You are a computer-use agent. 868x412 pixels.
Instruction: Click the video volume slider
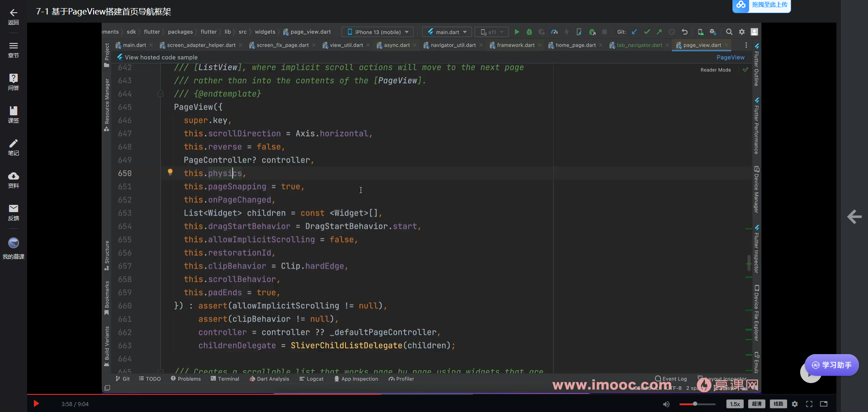coord(697,404)
